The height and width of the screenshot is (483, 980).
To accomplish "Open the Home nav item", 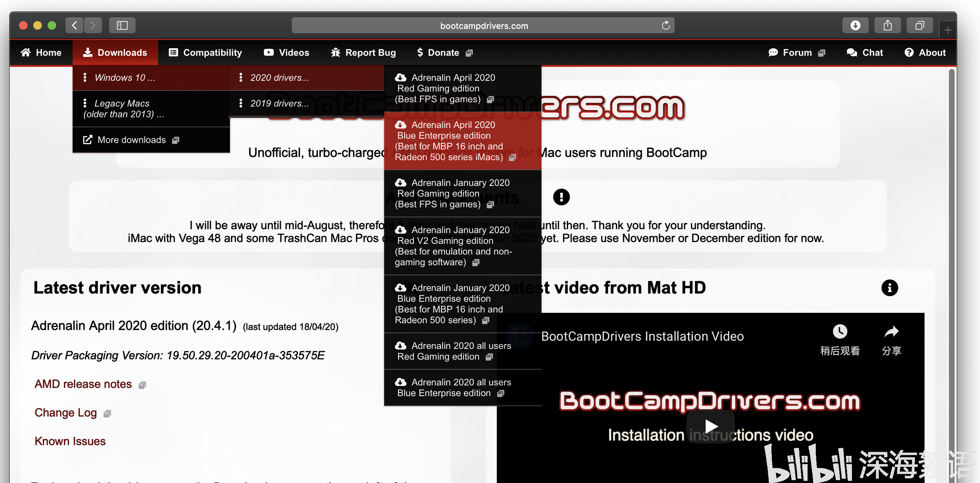I will pos(41,53).
